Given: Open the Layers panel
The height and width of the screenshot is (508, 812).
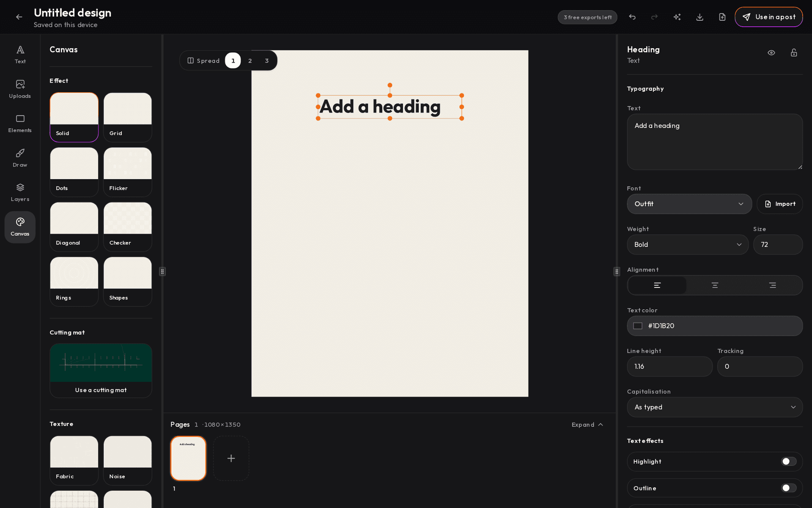Looking at the screenshot, I should click(20, 193).
